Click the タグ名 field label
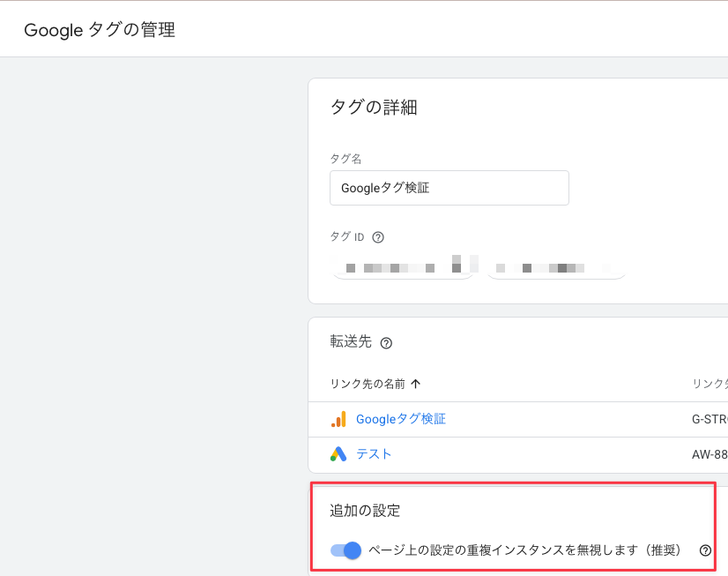728x576 pixels. tap(345, 159)
